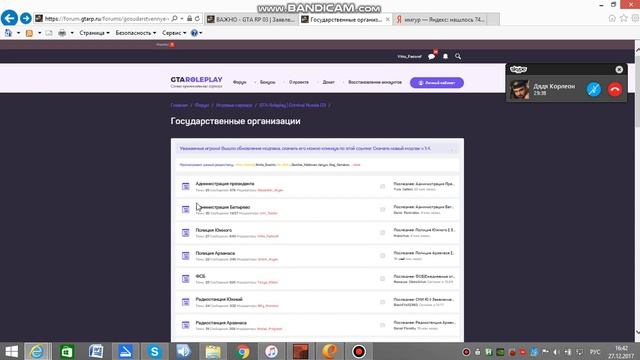The image size is (640, 360).
Task: Open the Бонусы nav item
Action: [268, 82]
